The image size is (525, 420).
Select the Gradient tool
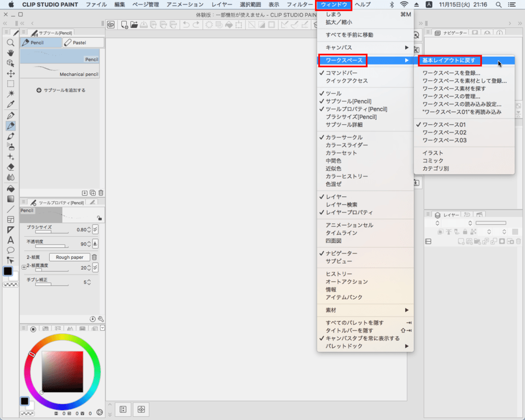coord(11,199)
